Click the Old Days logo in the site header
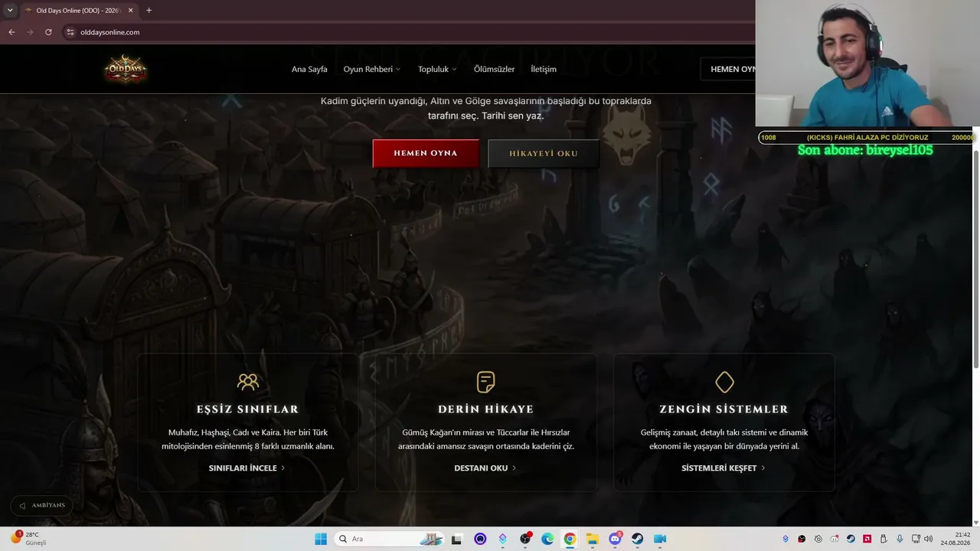The width and height of the screenshot is (980, 551). coord(126,69)
